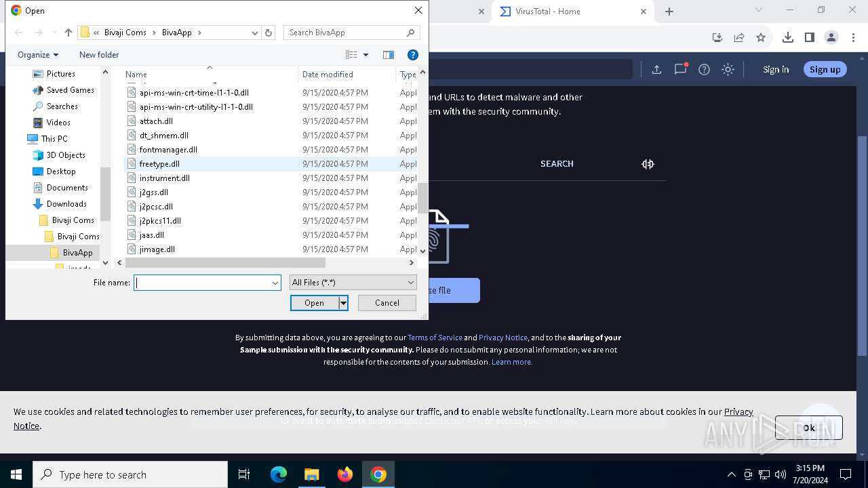Expand the address path dropdown arrow
This screenshot has height=488, width=868.
click(x=255, y=33)
